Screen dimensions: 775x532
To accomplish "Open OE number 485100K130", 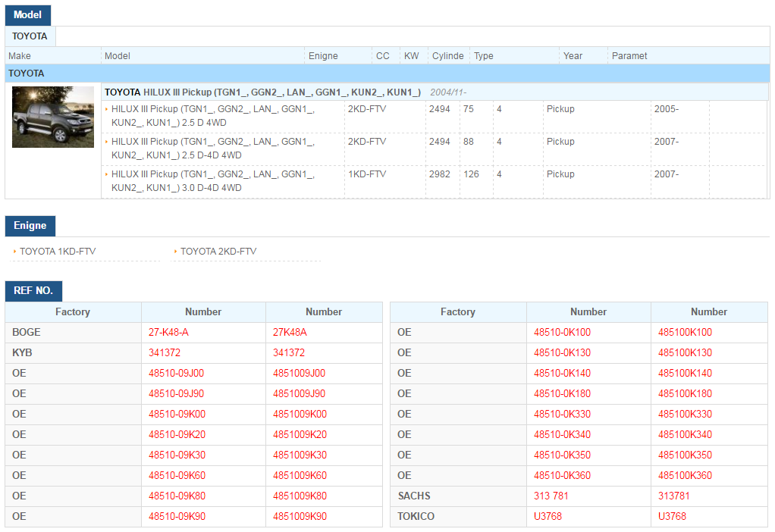I will pyautogui.click(x=685, y=352).
